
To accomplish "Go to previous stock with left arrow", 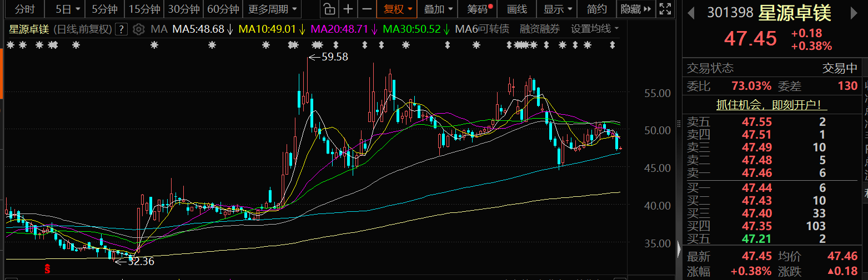I will [691, 13].
